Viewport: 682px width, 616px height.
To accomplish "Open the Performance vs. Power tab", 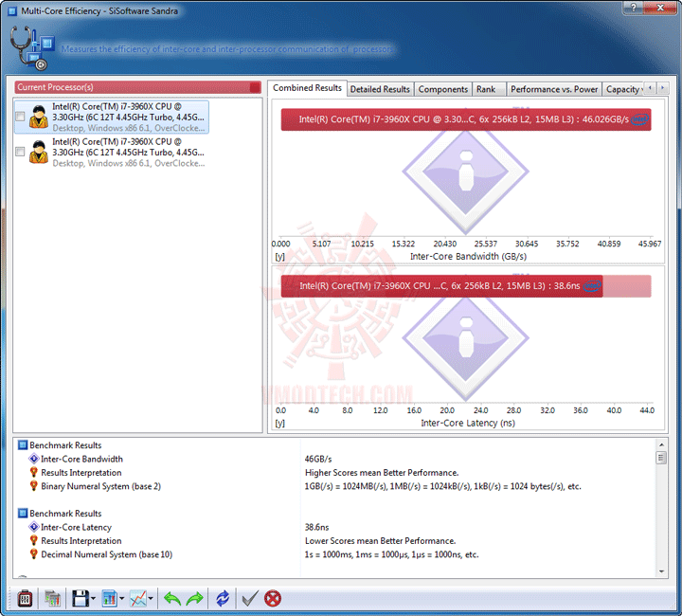I will click(554, 89).
